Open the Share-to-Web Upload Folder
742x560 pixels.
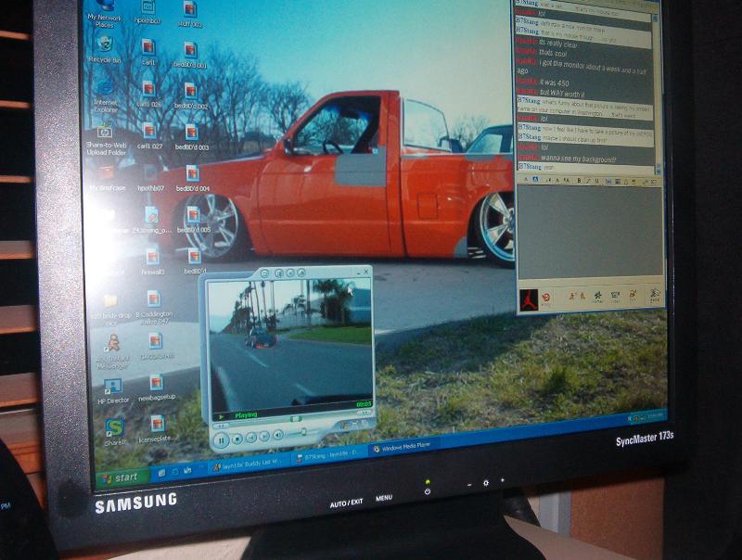[105, 135]
